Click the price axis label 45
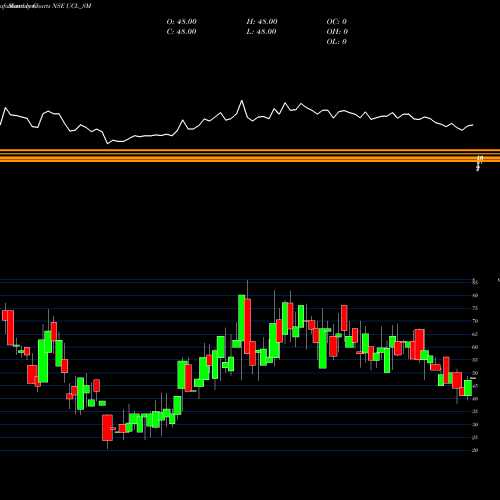This screenshot has width=500, height=500. [475, 386]
